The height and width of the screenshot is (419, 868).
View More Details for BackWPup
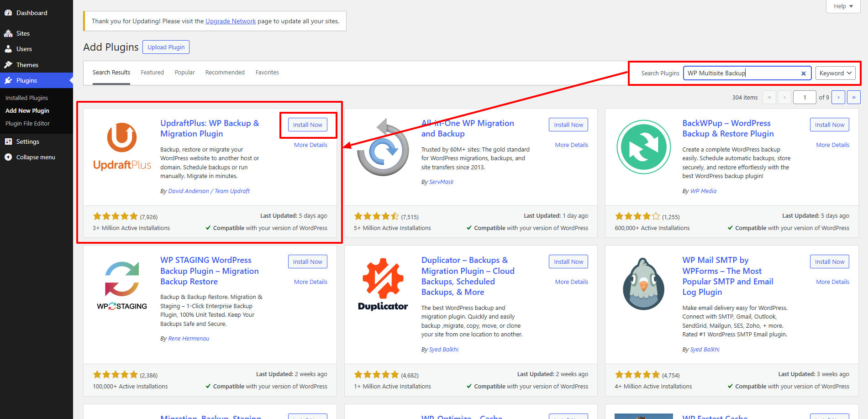(x=833, y=145)
